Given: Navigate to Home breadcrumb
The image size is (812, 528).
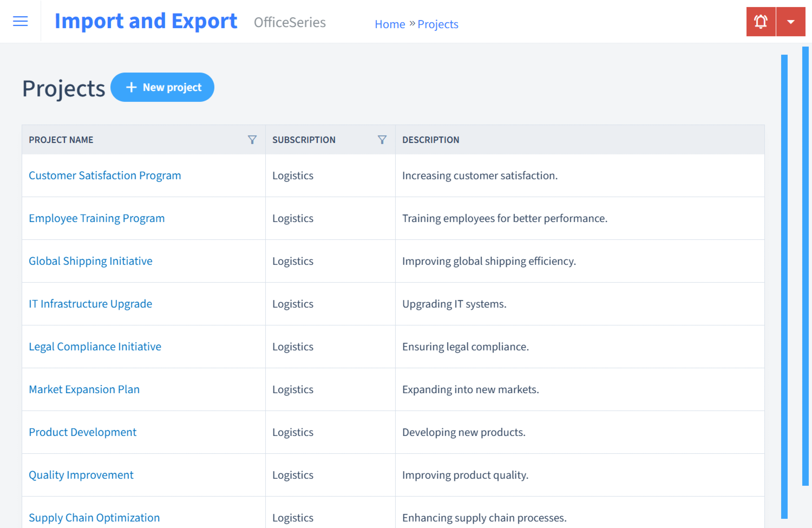Looking at the screenshot, I should tap(390, 24).
